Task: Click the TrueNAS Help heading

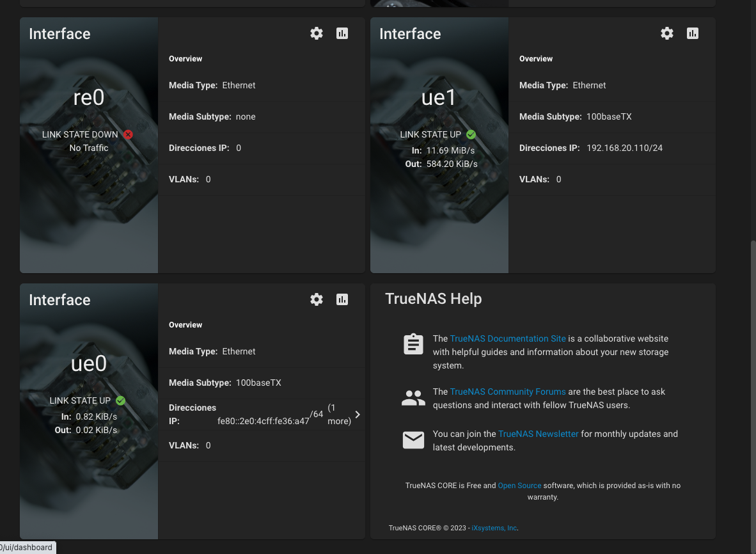Action: coord(434,299)
